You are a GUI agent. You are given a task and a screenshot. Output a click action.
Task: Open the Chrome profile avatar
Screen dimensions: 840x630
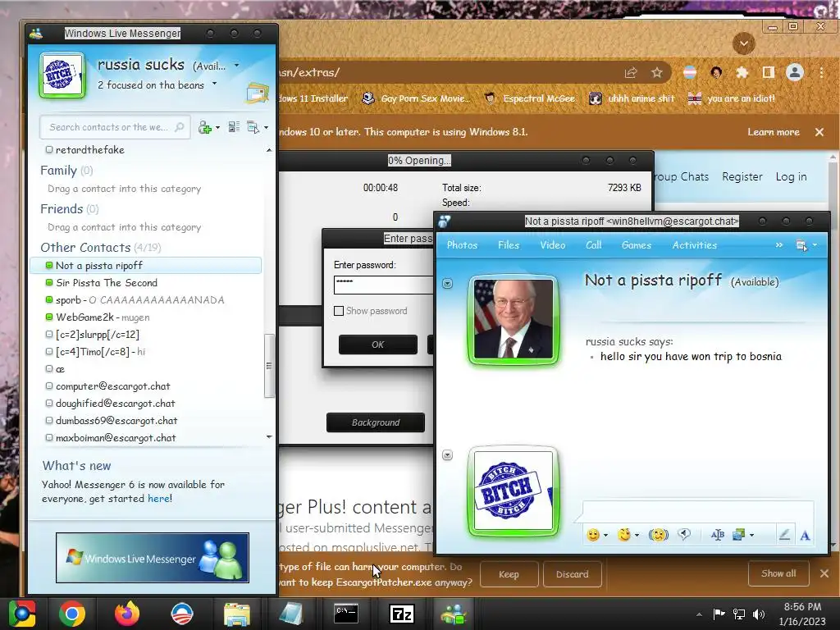794,72
